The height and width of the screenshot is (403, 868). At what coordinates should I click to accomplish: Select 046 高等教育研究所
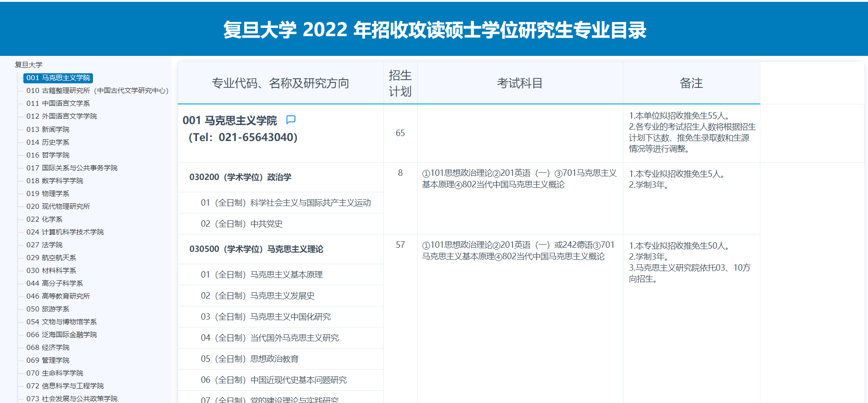58,296
